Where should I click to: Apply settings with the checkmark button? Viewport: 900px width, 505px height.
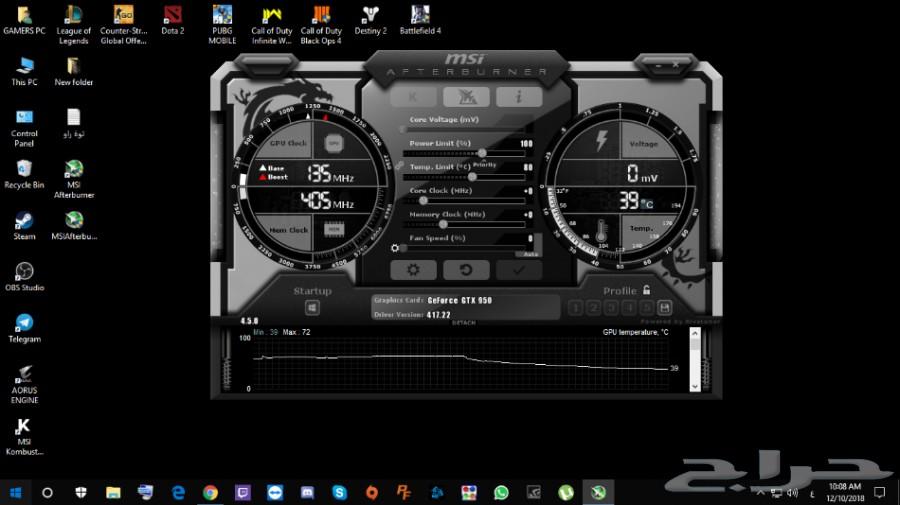(519, 270)
